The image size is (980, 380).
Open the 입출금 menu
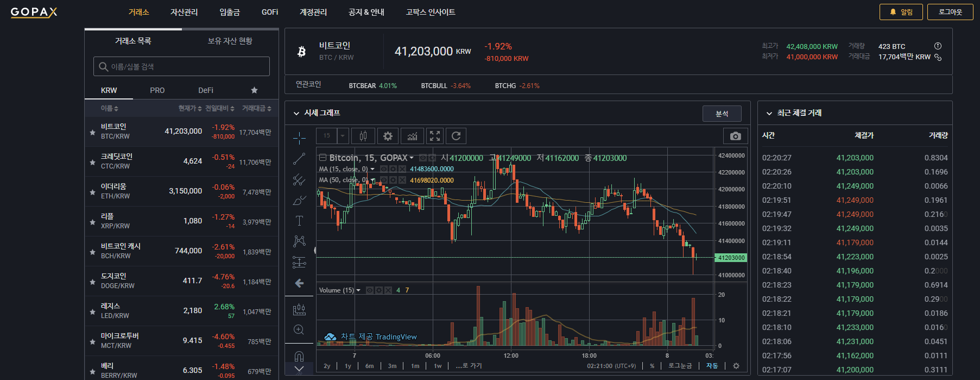point(230,12)
